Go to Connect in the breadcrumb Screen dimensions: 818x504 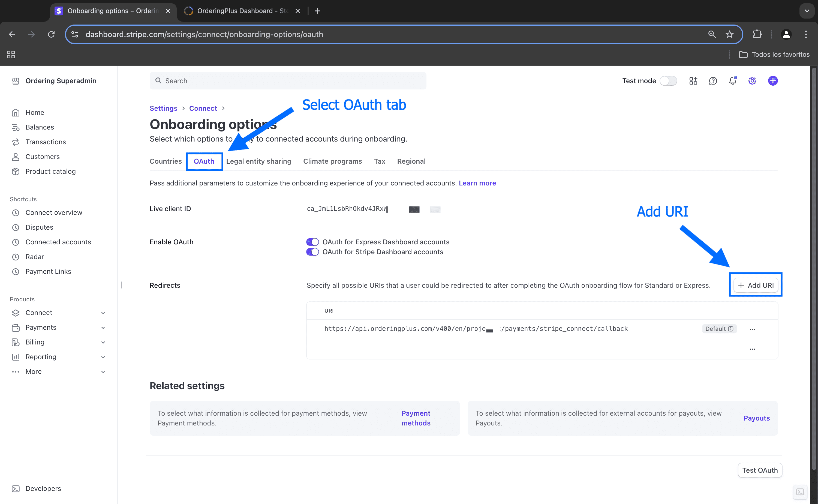203,108
